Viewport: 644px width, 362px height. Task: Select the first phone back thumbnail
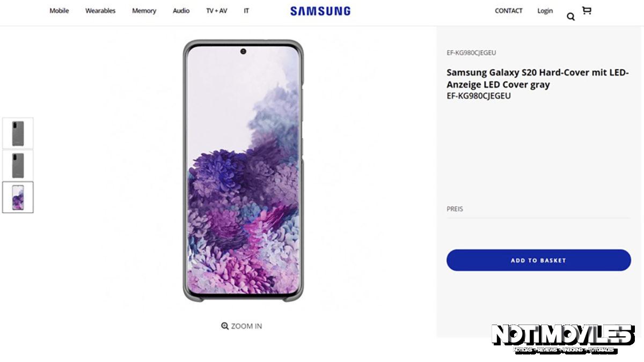[x=18, y=133]
